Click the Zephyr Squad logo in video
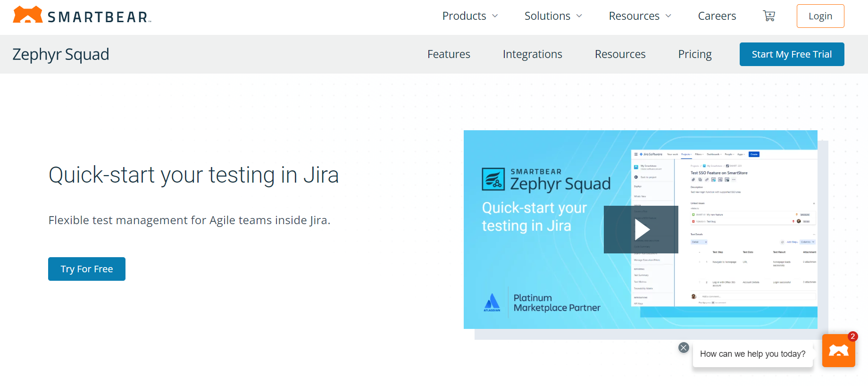 click(x=546, y=180)
